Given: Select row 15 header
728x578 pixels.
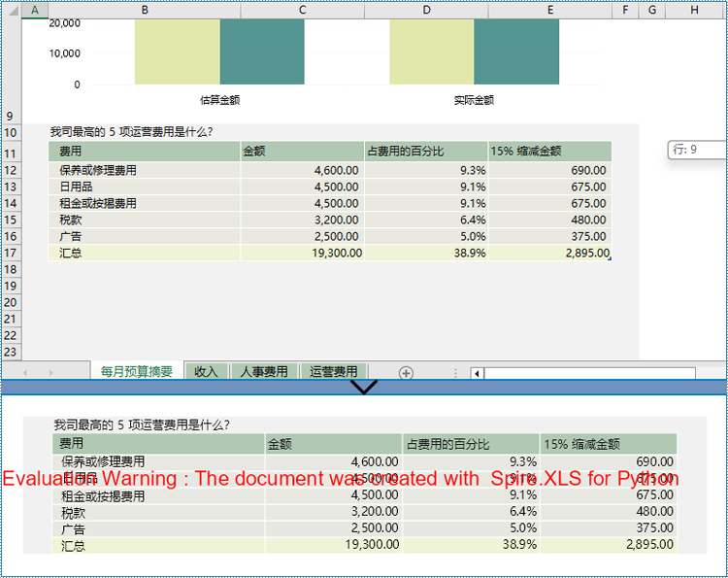Looking at the screenshot, I should (x=11, y=220).
